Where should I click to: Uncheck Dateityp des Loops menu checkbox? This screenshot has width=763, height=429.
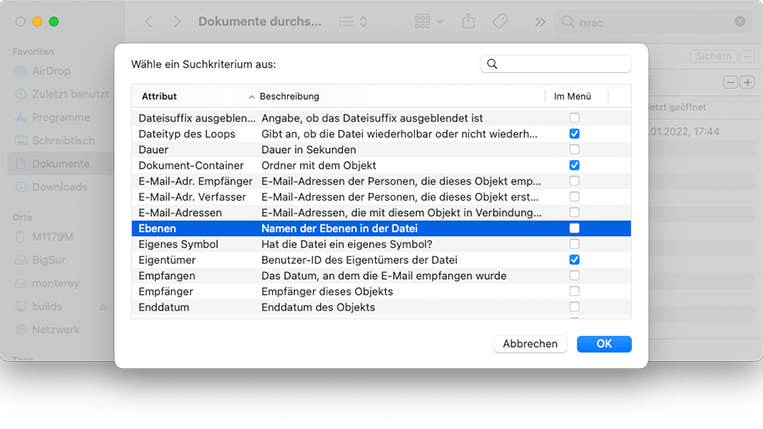(x=574, y=133)
